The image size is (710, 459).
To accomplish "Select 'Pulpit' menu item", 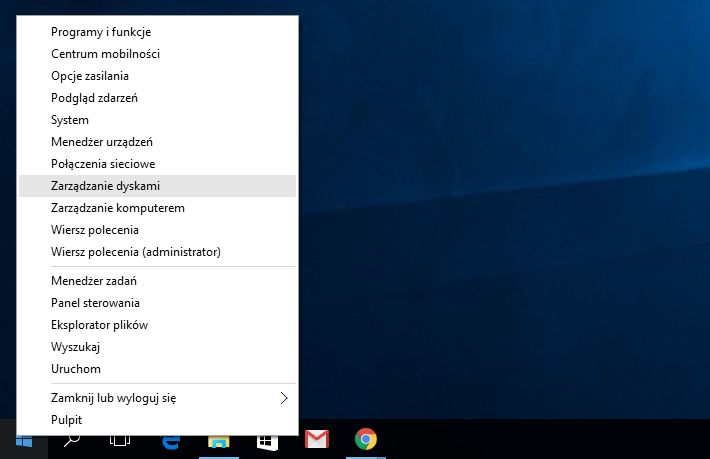I will tap(157, 420).
